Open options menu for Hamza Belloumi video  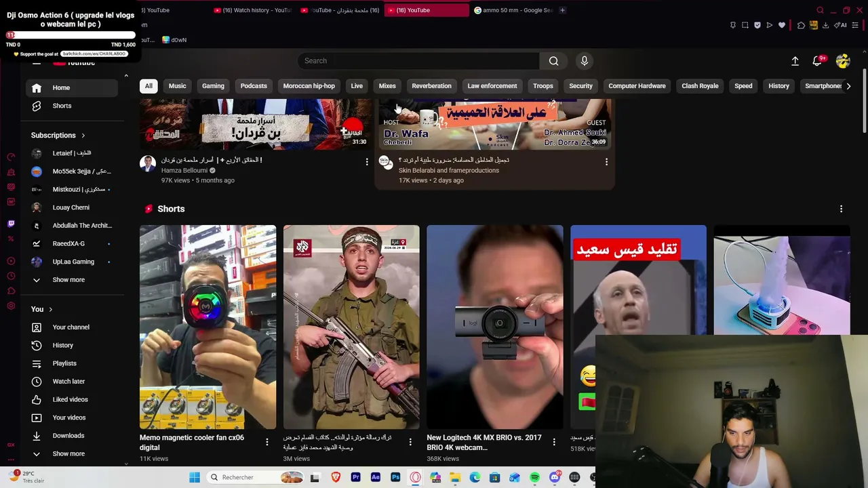(x=367, y=162)
